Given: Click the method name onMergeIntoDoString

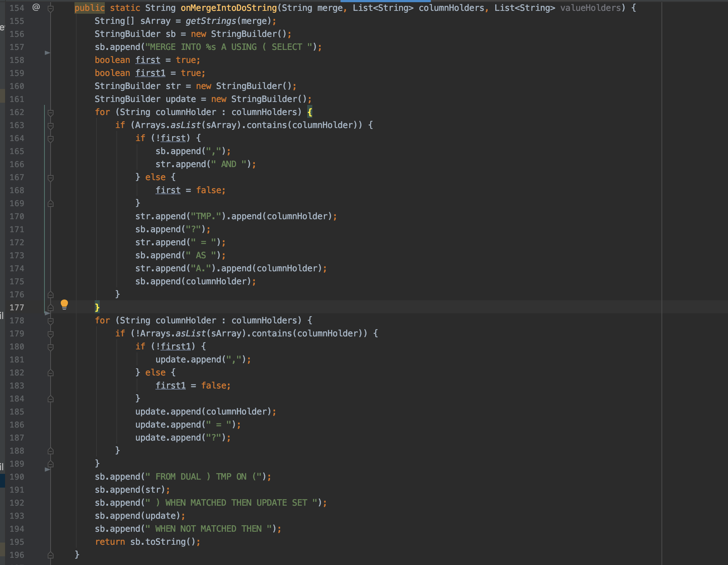Looking at the screenshot, I should pos(229,8).
